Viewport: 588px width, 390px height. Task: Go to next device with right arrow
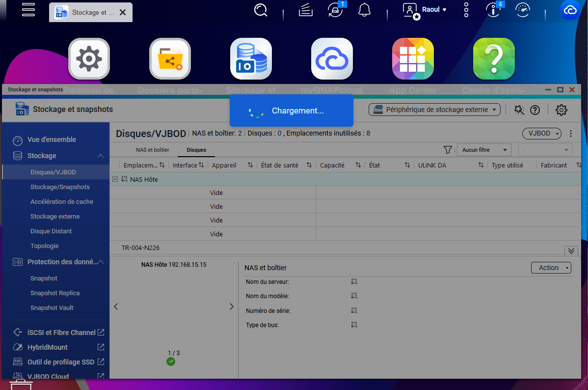tap(232, 306)
